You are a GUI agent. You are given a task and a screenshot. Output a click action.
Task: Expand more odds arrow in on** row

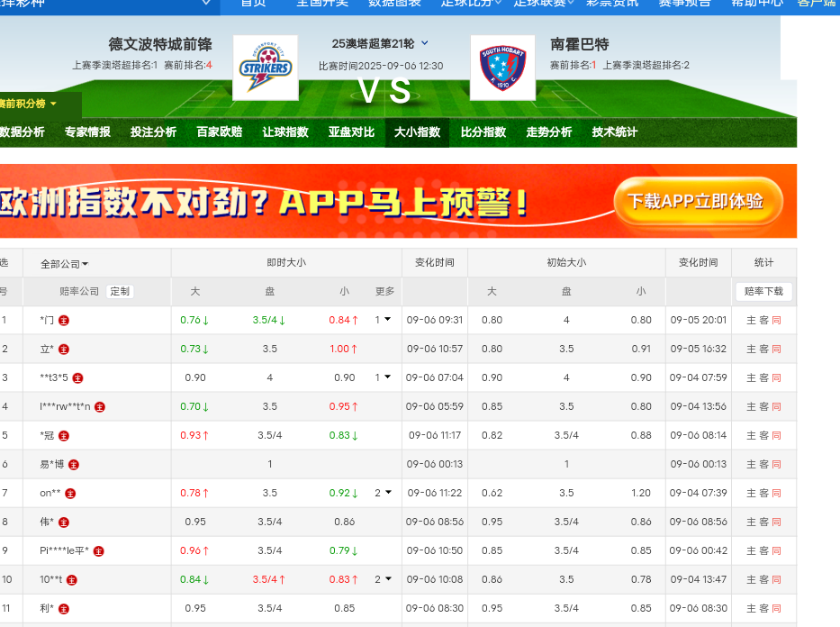(387, 493)
